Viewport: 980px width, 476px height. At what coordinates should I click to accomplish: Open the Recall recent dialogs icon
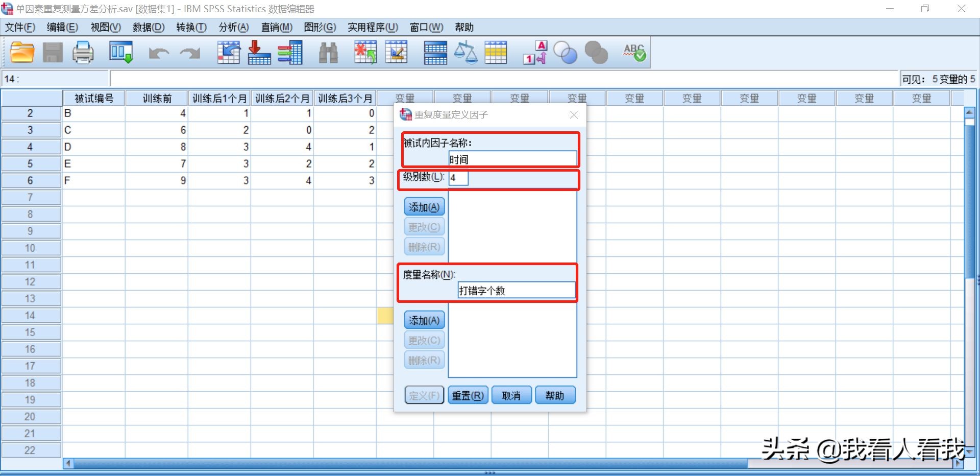(121, 53)
